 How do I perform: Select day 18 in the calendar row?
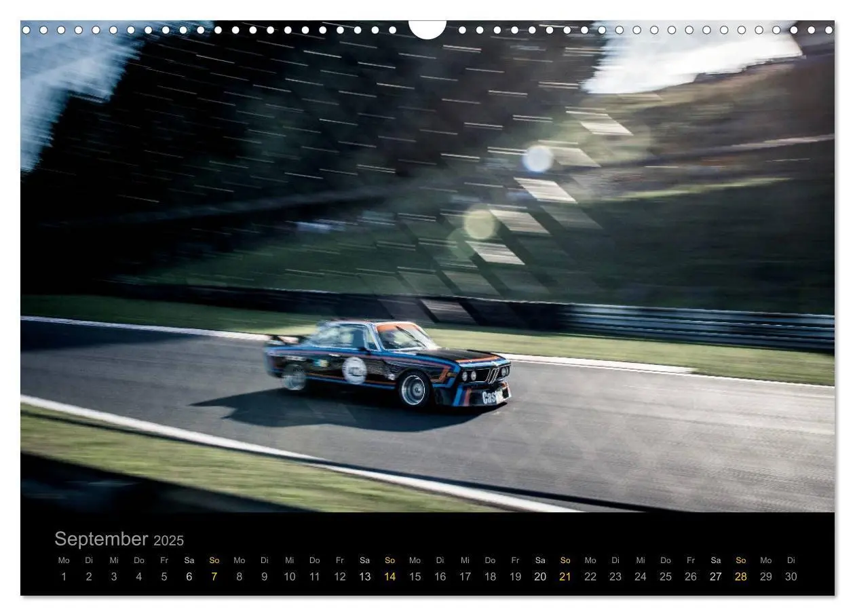pyautogui.click(x=491, y=577)
